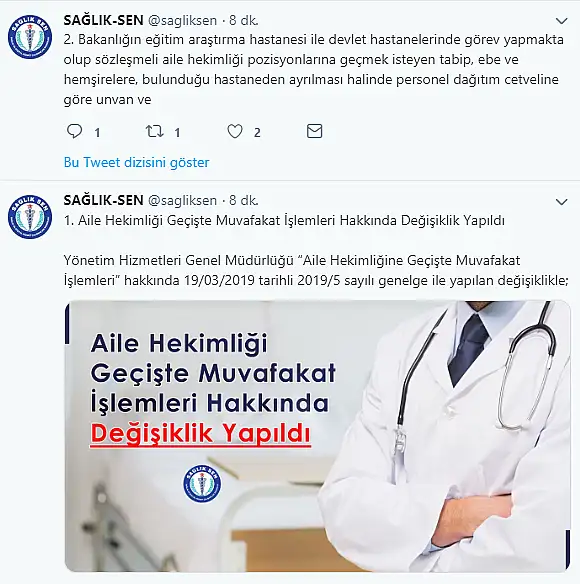Show thread via Bu Tweet dizisini göster

pos(136,162)
